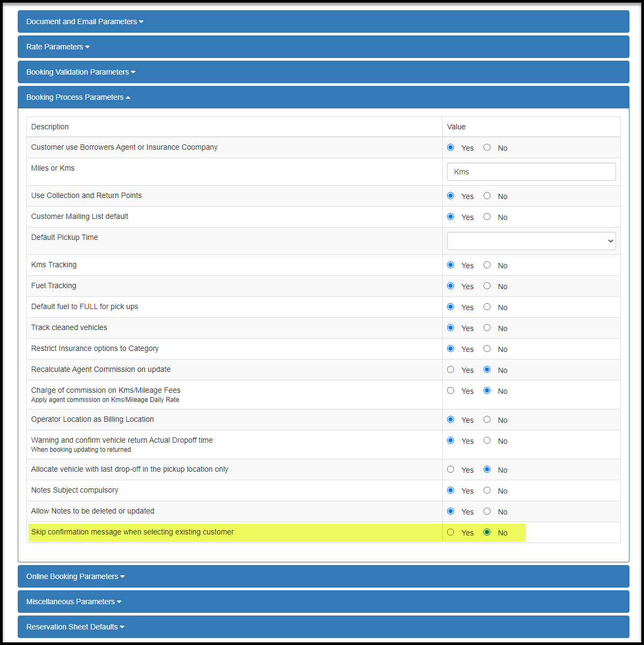The height and width of the screenshot is (645, 644).
Task: Select No for Operator Location as Billing Location
Action: (487, 419)
